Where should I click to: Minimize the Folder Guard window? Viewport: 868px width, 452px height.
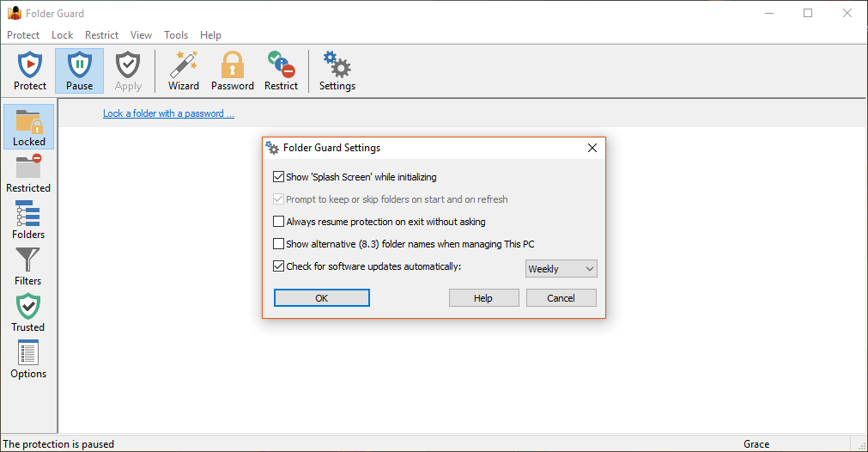coord(769,13)
